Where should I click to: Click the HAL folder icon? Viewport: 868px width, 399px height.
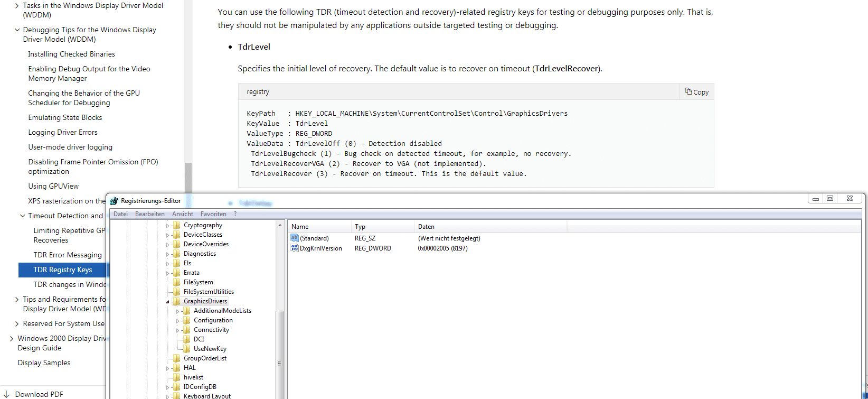(177, 368)
